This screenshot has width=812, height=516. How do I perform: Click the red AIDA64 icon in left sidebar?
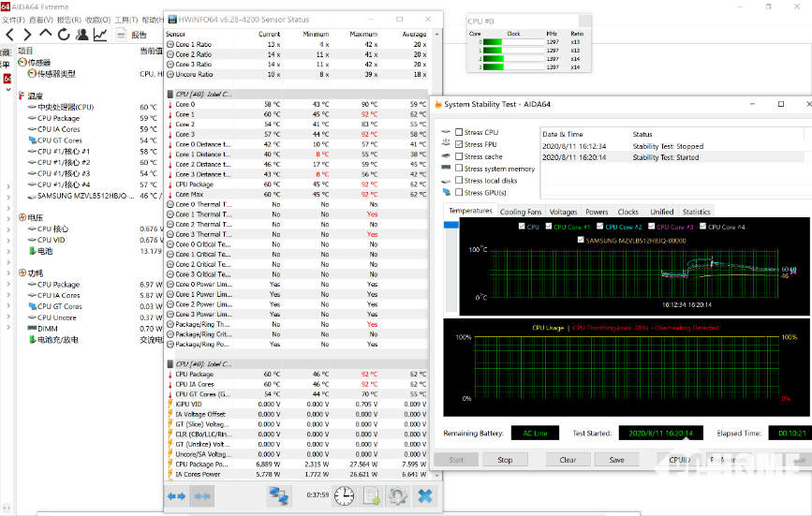point(7,79)
